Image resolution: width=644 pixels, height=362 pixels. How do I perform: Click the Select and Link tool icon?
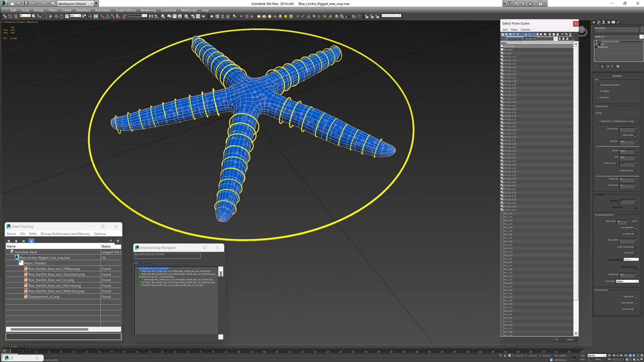pos(5,16)
